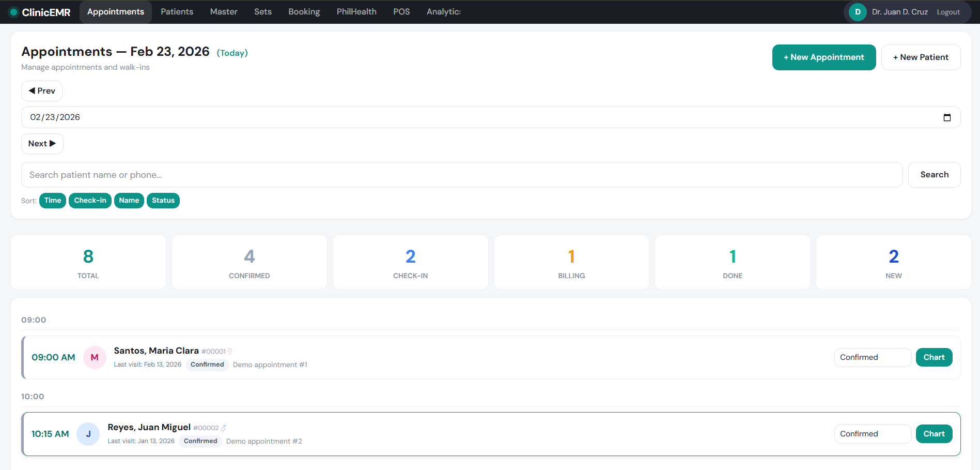Click the New Appointment button
Image resolution: width=980 pixels, height=470 pixels.
pos(823,57)
